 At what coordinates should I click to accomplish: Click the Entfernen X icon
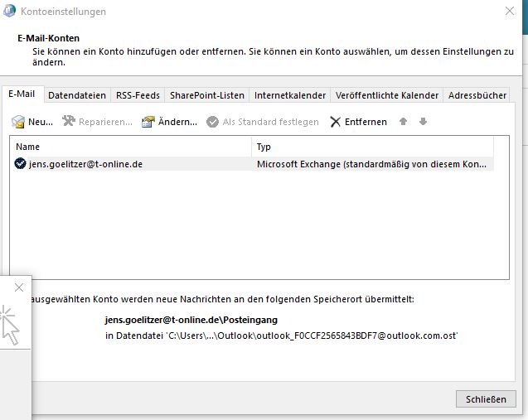[x=336, y=122]
